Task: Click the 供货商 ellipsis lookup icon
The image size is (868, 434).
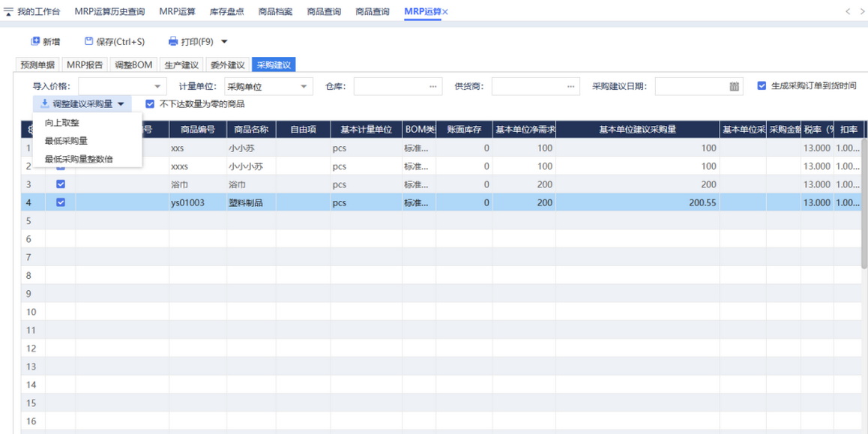Action: pos(571,87)
